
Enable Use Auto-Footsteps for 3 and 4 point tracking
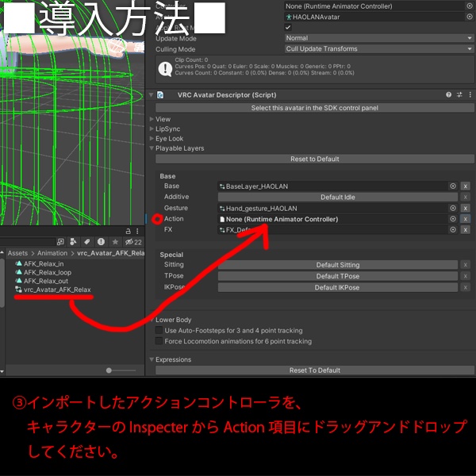(x=159, y=330)
